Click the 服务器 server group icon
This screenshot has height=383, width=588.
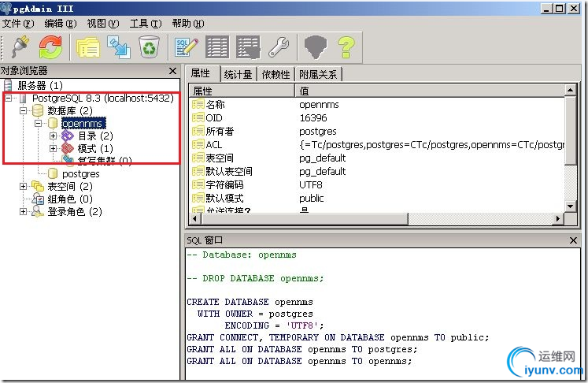pos(8,85)
